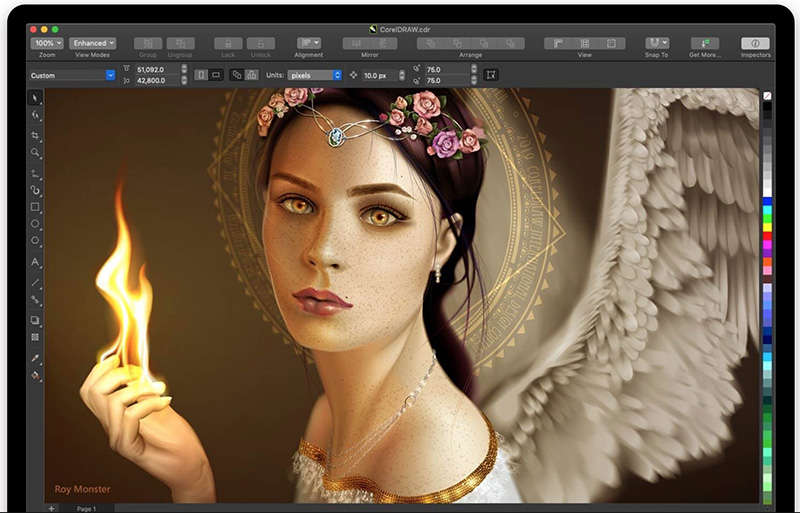Open the Alignment dropdown

coord(309,43)
